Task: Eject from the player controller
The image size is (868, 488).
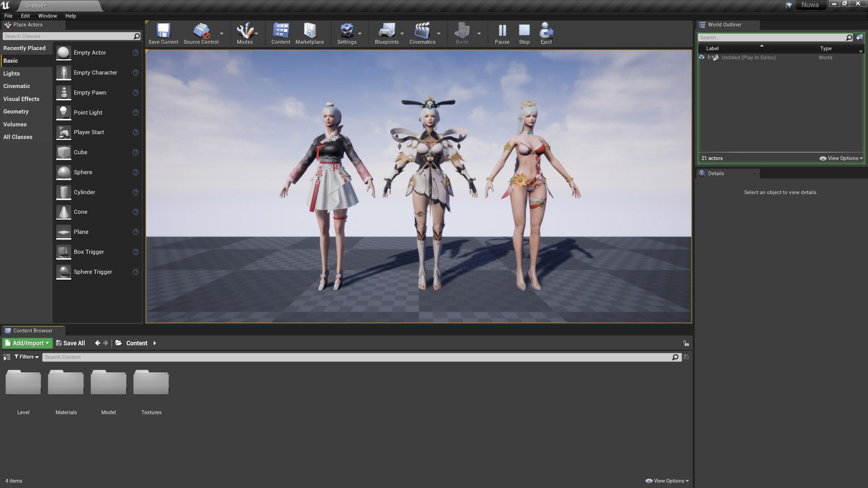Action: click(x=546, y=31)
